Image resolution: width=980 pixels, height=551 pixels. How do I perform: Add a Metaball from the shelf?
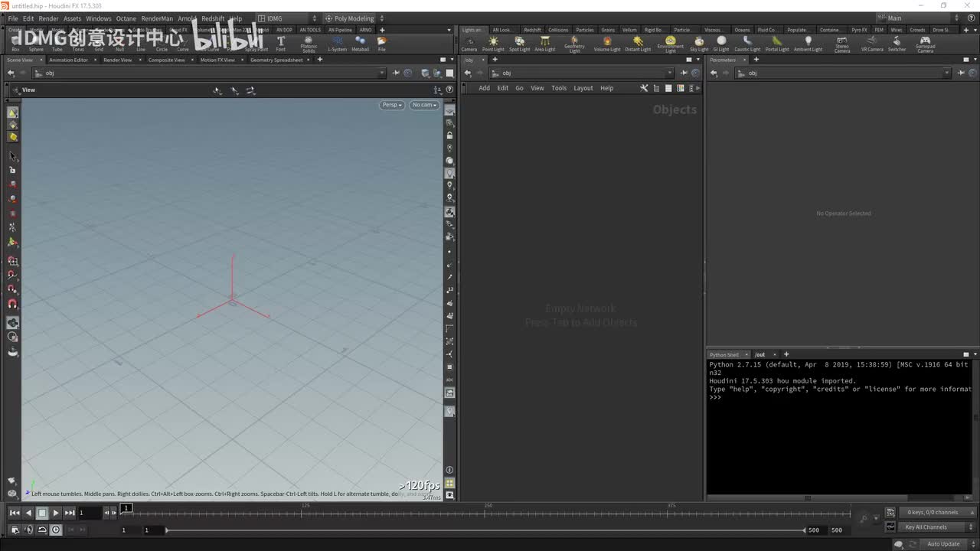[x=360, y=44]
